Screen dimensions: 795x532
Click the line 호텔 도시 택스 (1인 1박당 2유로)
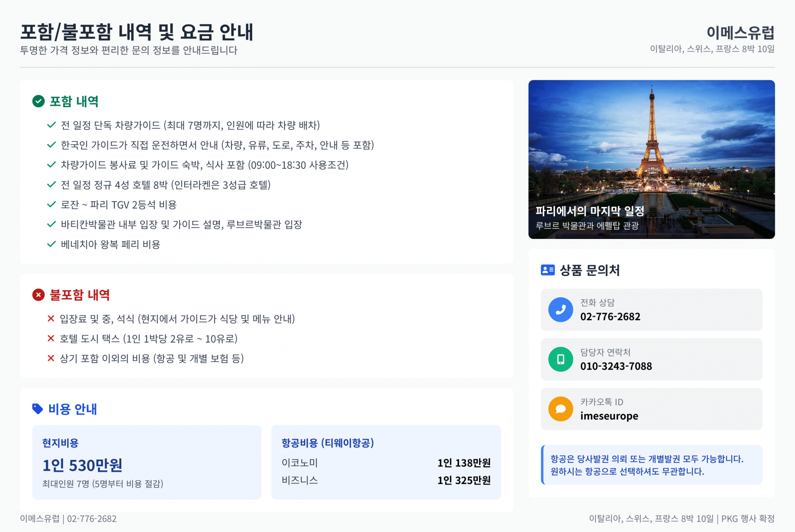[149, 339]
